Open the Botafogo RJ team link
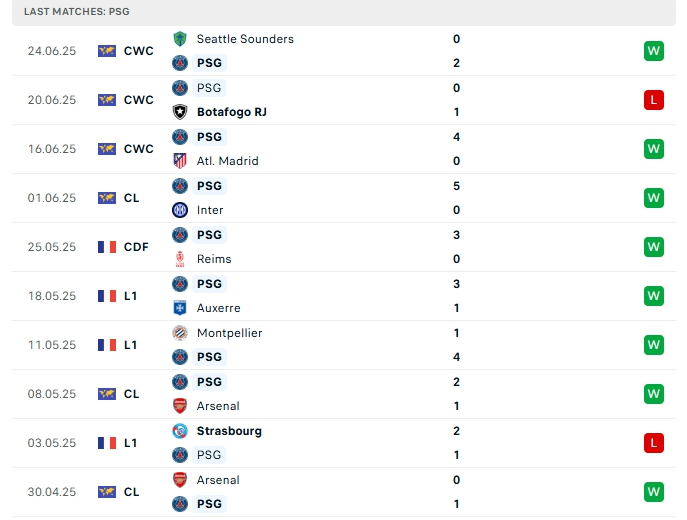The height and width of the screenshot is (520, 687). [x=231, y=112]
